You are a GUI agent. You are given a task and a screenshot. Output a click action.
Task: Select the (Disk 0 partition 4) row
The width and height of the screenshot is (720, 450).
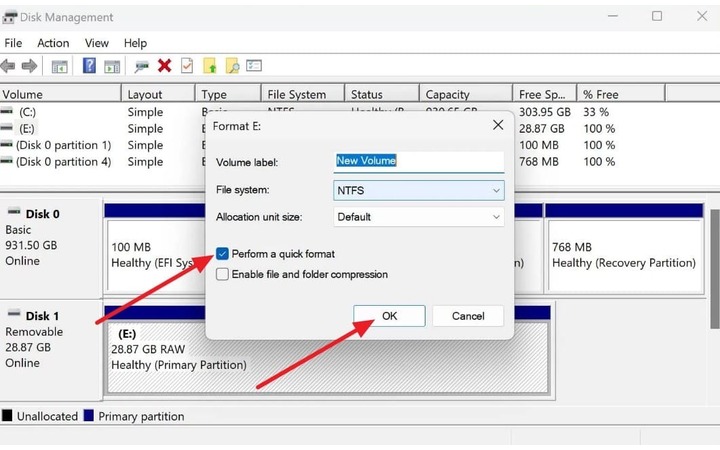tap(63, 162)
